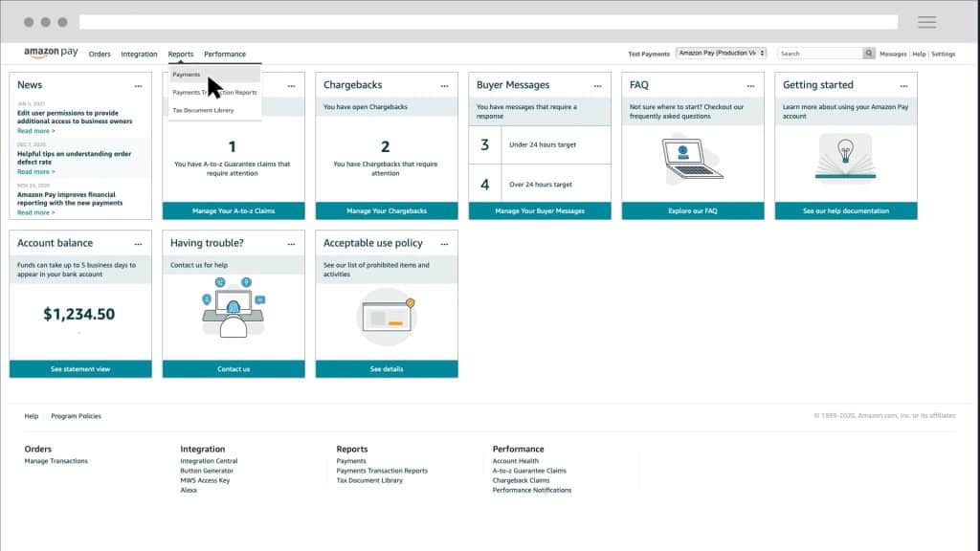Click the FAQ laptop illustration
Screen dimensions: 980x551
tap(692, 160)
